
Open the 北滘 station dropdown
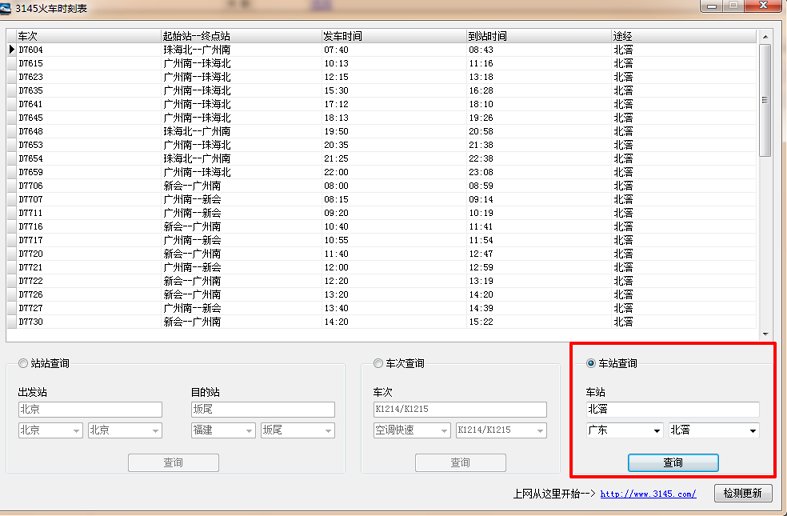point(714,430)
